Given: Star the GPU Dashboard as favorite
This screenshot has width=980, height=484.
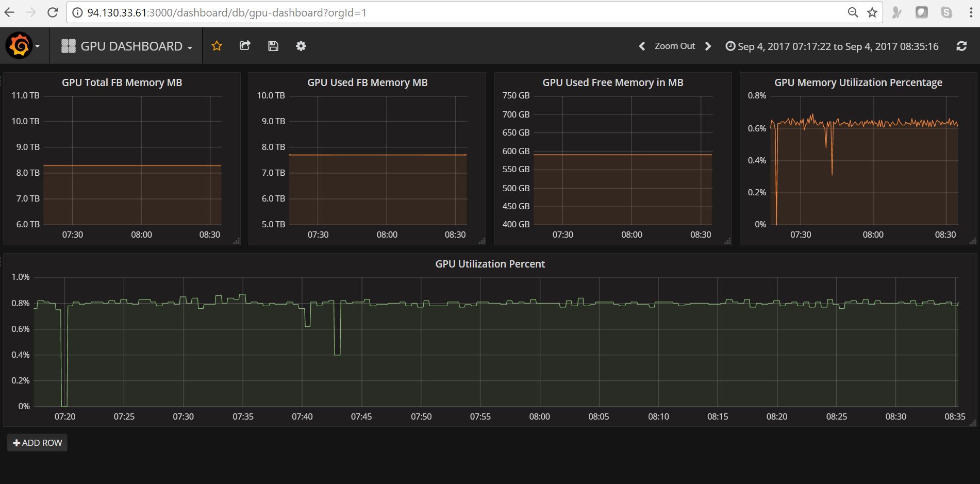Looking at the screenshot, I should [x=217, y=46].
